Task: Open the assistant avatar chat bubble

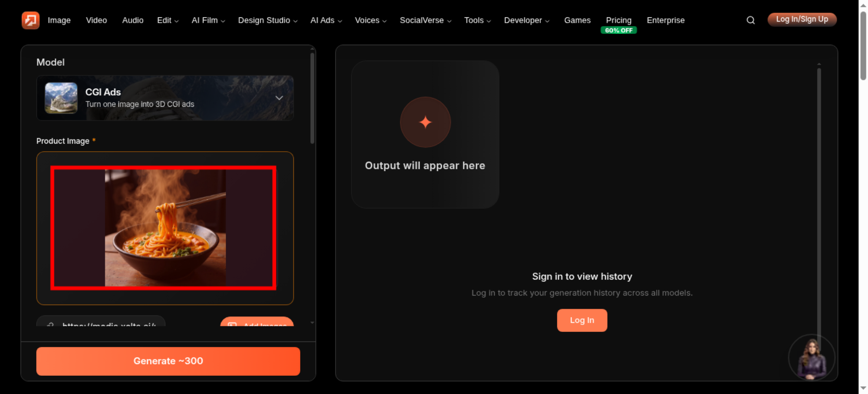Action: pyautogui.click(x=811, y=358)
